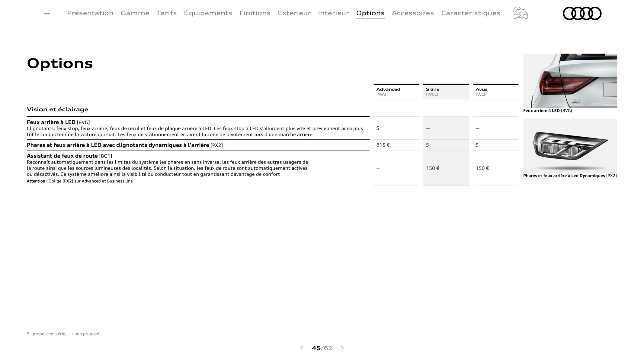The image size is (644, 362).
Task: Go to previous page arrow
Action: coord(301,348)
